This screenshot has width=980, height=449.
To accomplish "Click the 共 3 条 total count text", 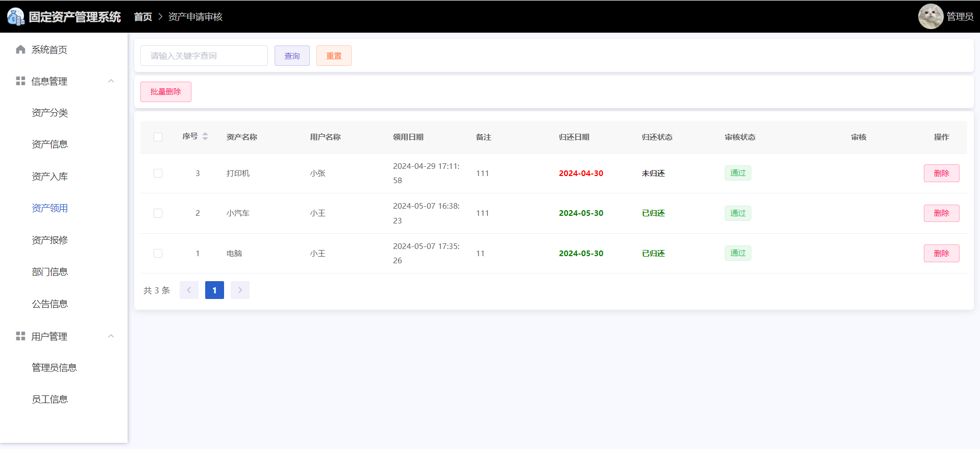I will click(157, 290).
